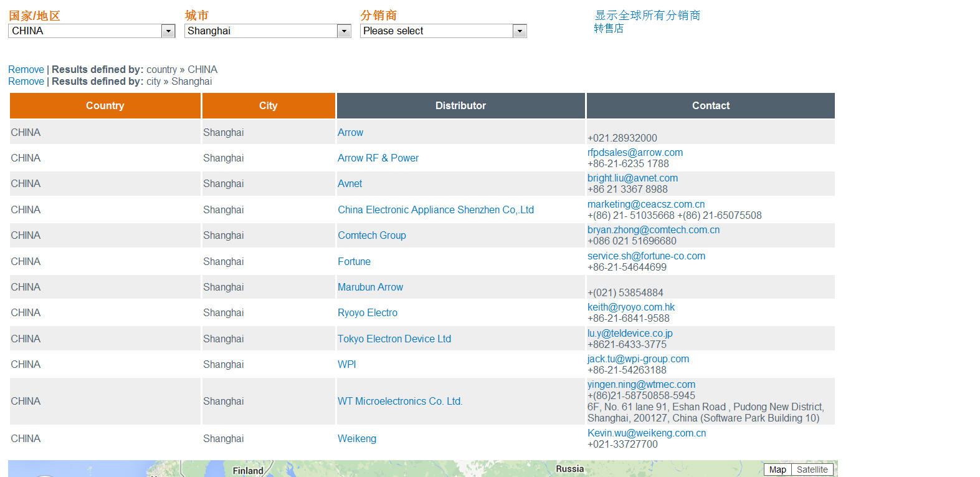
Task: Open the Ryoyo Electro link
Action: [x=368, y=312]
